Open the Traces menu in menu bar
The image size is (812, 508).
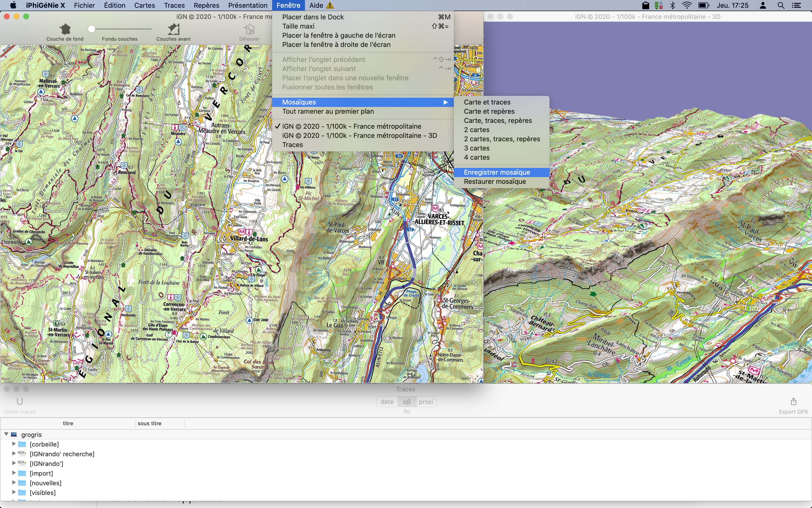pos(174,5)
